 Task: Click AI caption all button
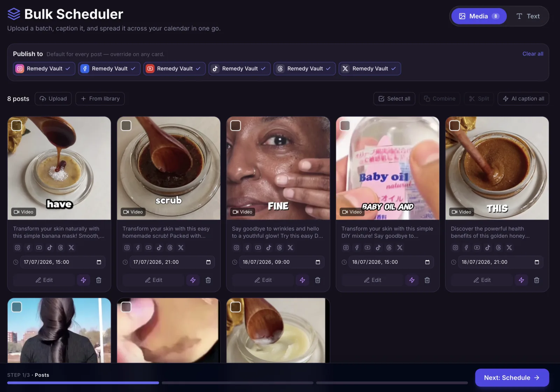[523, 99]
